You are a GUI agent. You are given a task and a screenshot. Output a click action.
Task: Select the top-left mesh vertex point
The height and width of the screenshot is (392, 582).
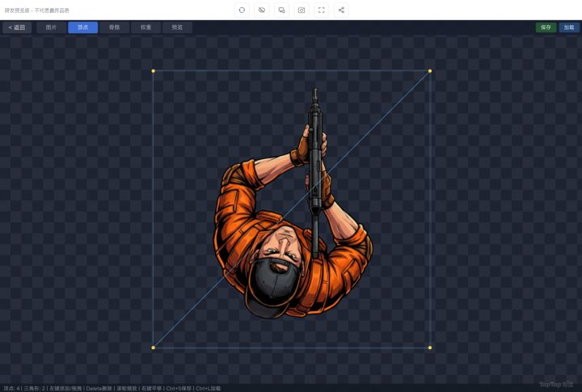coord(154,71)
